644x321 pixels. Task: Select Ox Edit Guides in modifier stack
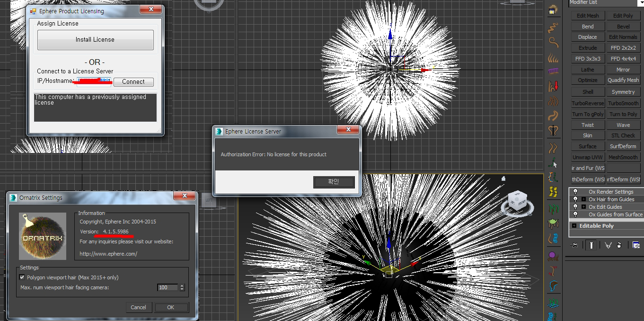coord(605,207)
